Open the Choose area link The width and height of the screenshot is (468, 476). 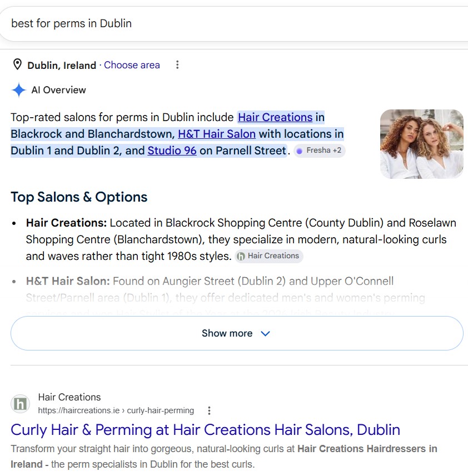point(132,65)
